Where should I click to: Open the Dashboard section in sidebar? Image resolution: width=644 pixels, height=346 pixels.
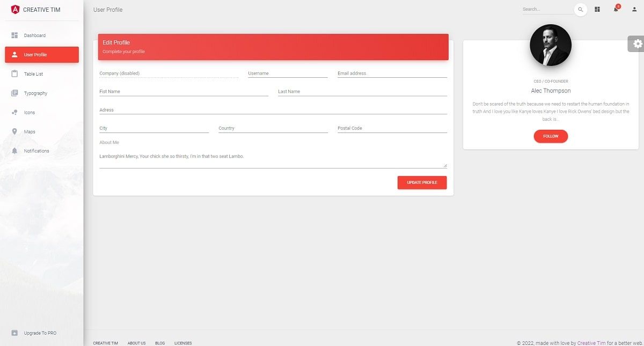(35, 35)
